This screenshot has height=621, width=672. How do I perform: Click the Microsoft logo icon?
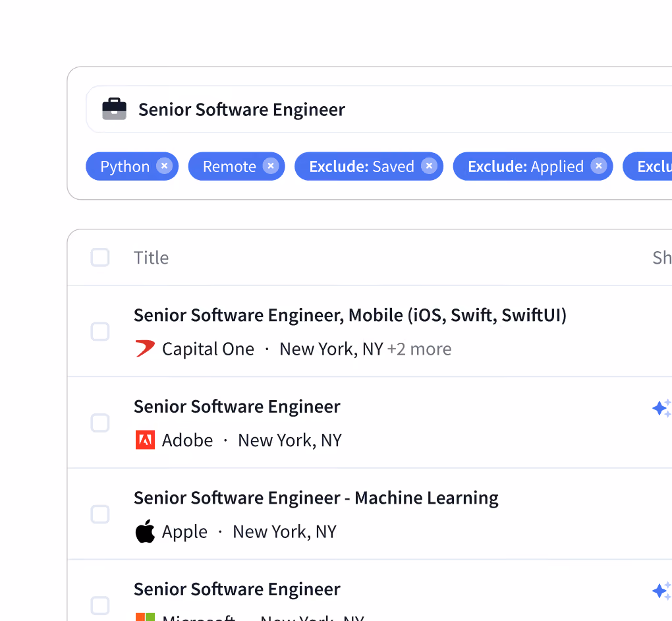point(145,616)
